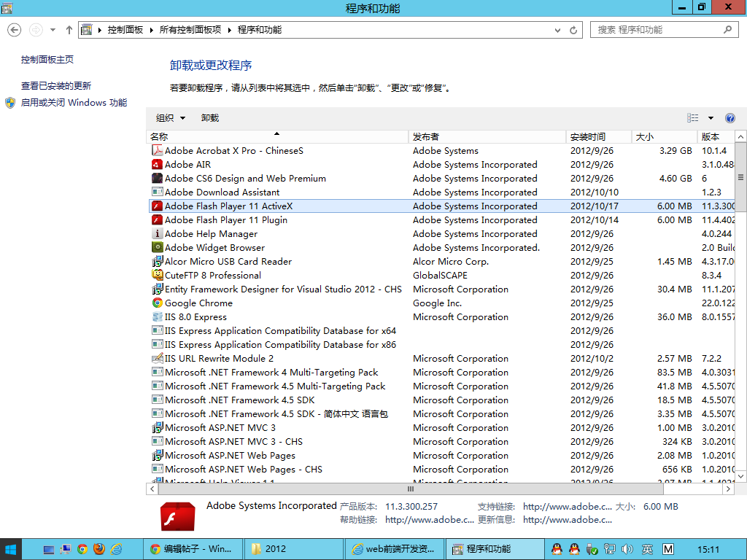This screenshot has height=560, width=747.
Task: Go up one level with up arrow
Action: coord(69,30)
